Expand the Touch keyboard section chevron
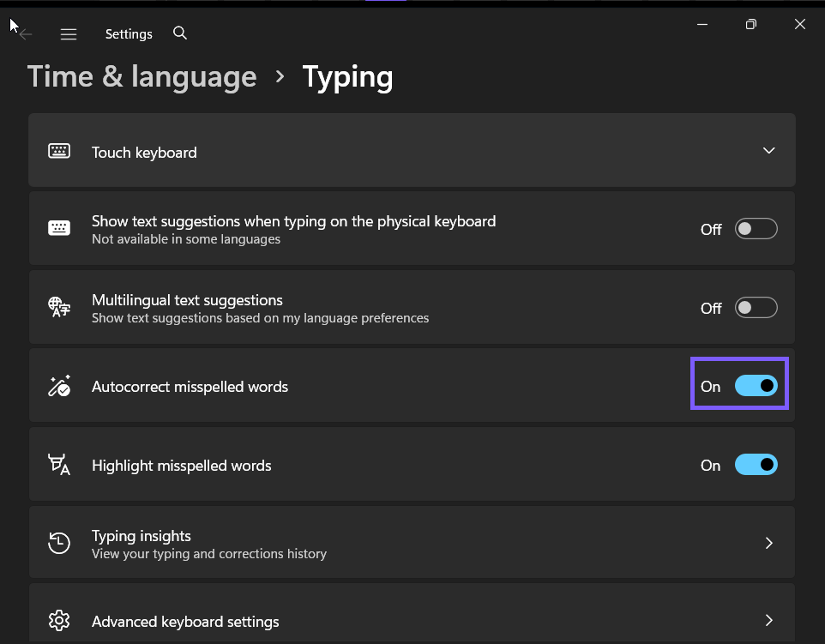 (x=768, y=150)
